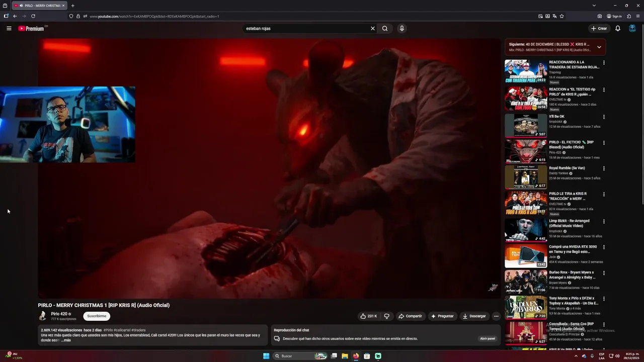Mute the tab via speaker icon

(x=21, y=6)
